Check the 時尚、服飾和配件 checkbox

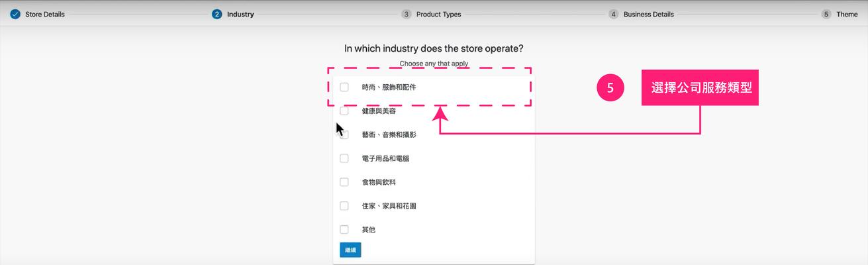pyautogui.click(x=344, y=87)
